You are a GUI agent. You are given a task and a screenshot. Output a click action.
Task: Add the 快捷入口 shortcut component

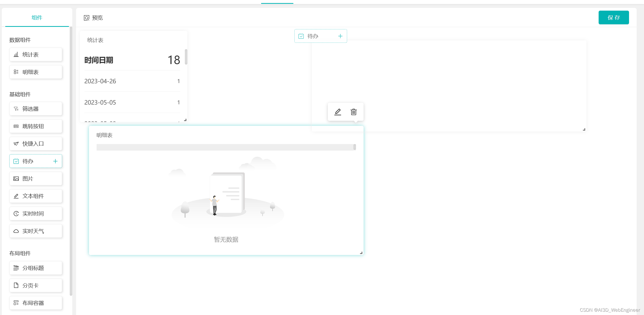click(36, 144)
